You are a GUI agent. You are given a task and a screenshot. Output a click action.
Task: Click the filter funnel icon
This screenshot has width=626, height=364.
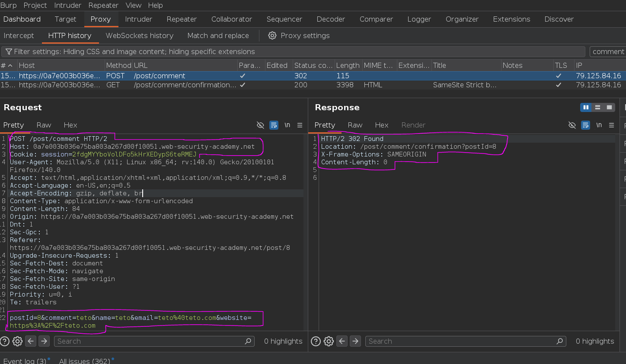pyautogui.click(x=9, y=52)
